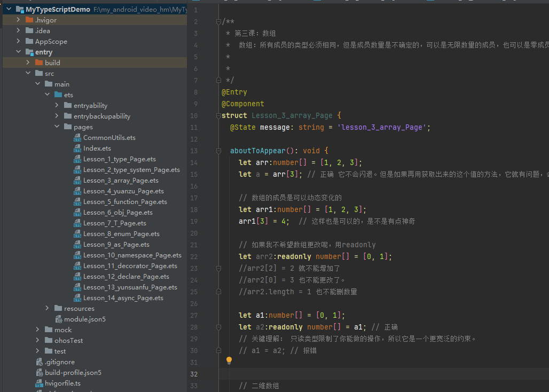Click the .gitignore file icon
Image resolution: width=549 pixels, height=392 pixels.
[39, 362]
